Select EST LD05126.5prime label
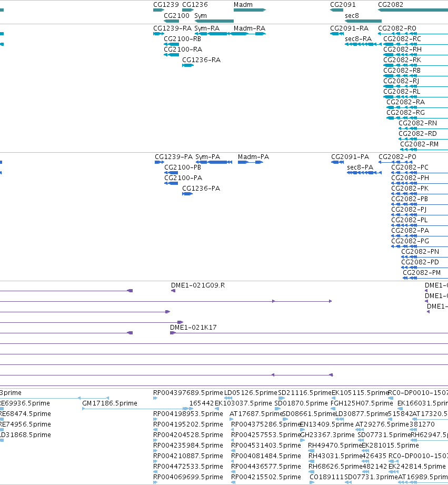Image resolution: width=448 pixels, height=485 pixels. tap(251, 393)
